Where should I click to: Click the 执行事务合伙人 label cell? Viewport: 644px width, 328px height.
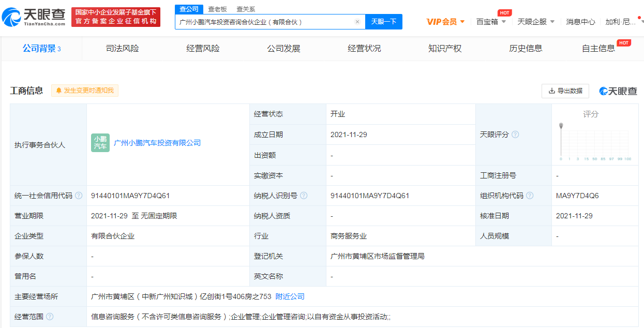49,144
